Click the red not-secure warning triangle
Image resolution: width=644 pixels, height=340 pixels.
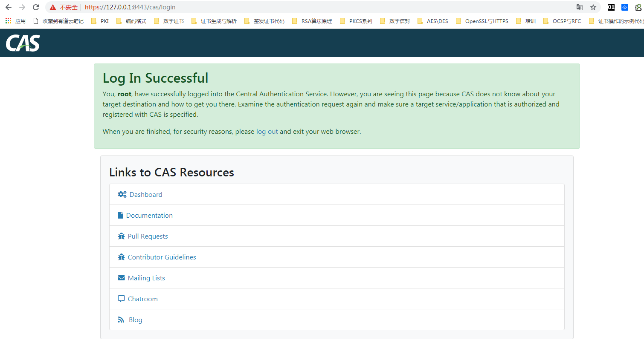click(53, 7)
